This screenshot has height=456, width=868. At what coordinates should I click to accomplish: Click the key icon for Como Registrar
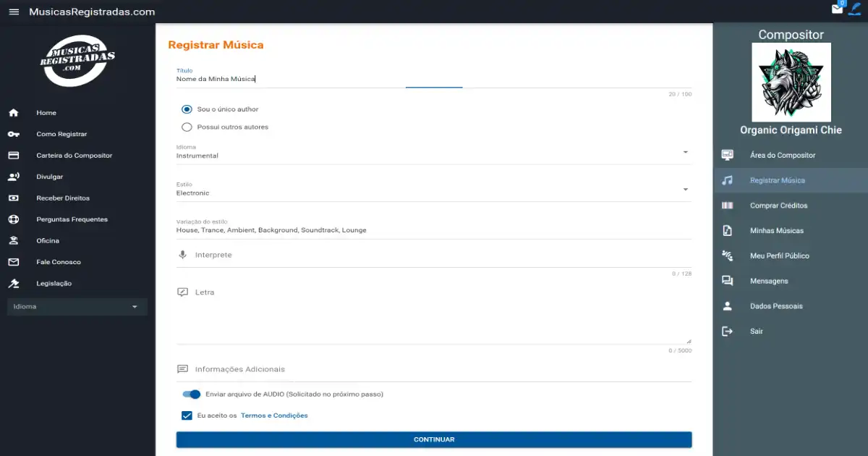(x=13, y=134)
